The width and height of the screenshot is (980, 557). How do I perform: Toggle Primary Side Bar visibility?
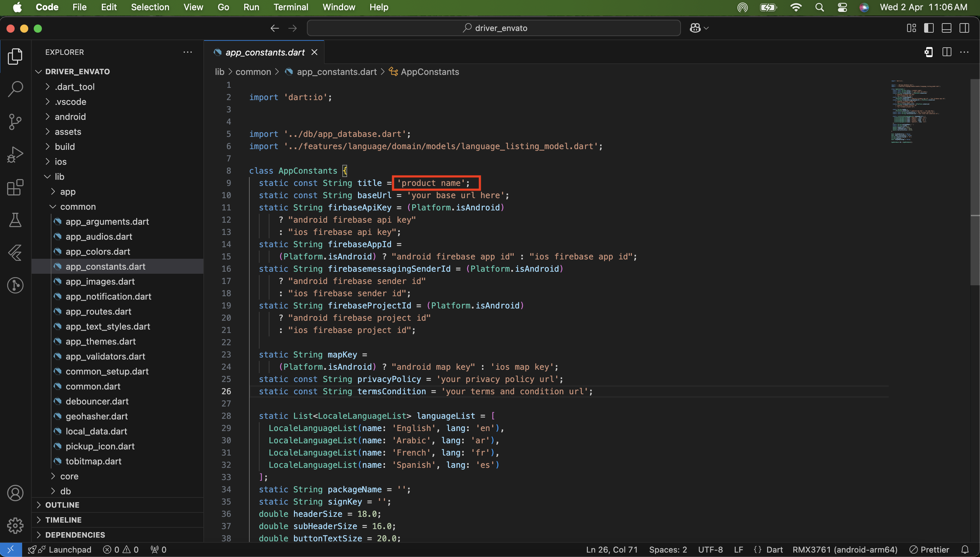click(929, 28)
